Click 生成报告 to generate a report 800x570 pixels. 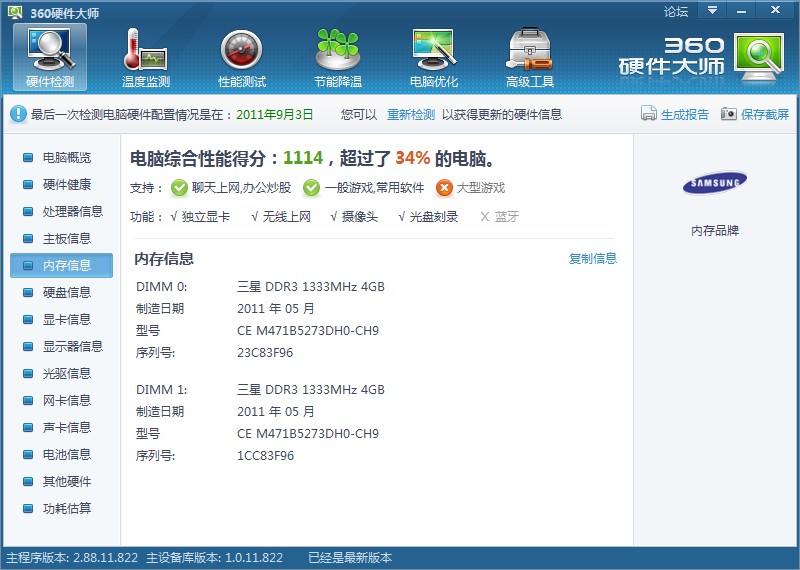685,114
